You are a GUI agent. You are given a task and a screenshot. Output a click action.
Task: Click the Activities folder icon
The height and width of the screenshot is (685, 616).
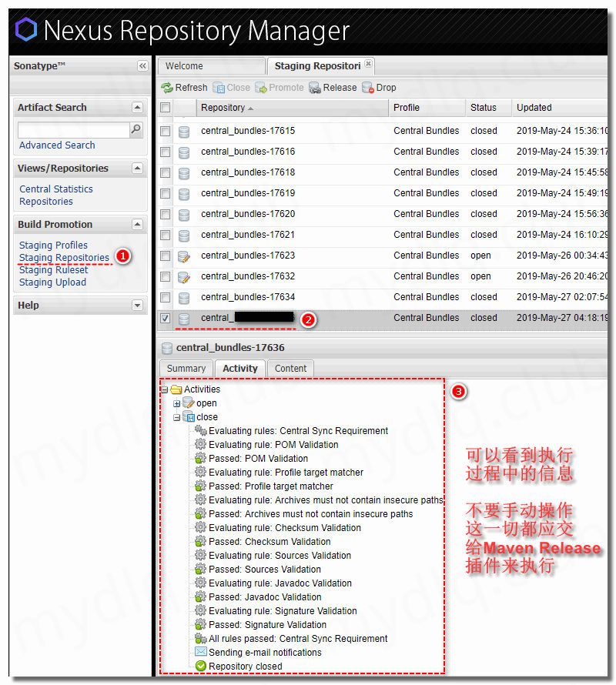(x=176, y=389)
